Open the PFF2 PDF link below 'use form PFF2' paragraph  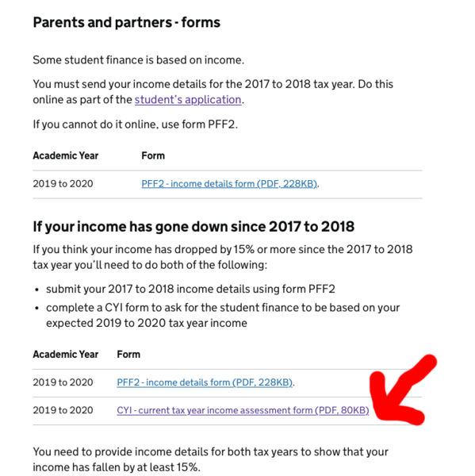click(x=229, y=184)
